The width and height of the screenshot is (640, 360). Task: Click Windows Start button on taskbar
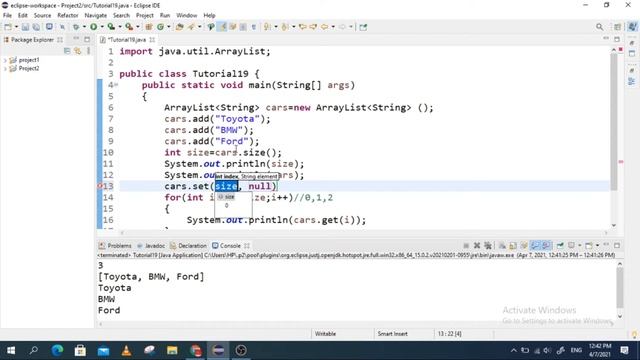tap(11, 350)
